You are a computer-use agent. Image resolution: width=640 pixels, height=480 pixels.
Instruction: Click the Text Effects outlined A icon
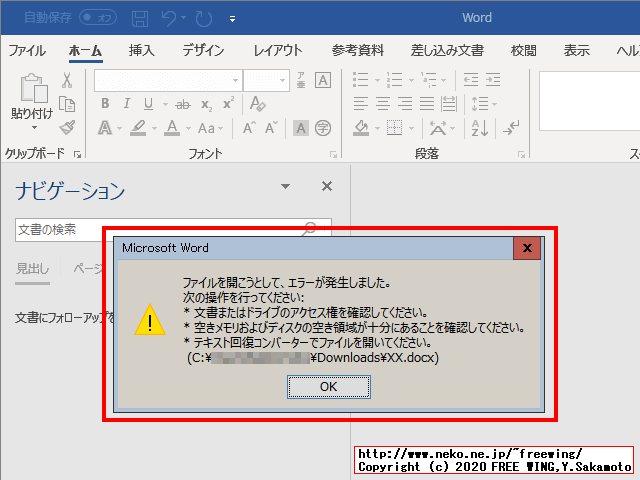[105, 128]
